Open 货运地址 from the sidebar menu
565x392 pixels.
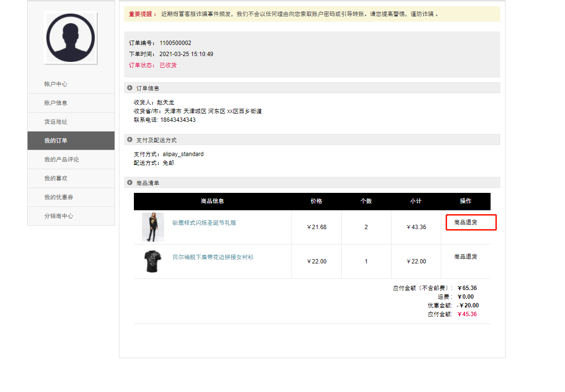tap(56, 122)
